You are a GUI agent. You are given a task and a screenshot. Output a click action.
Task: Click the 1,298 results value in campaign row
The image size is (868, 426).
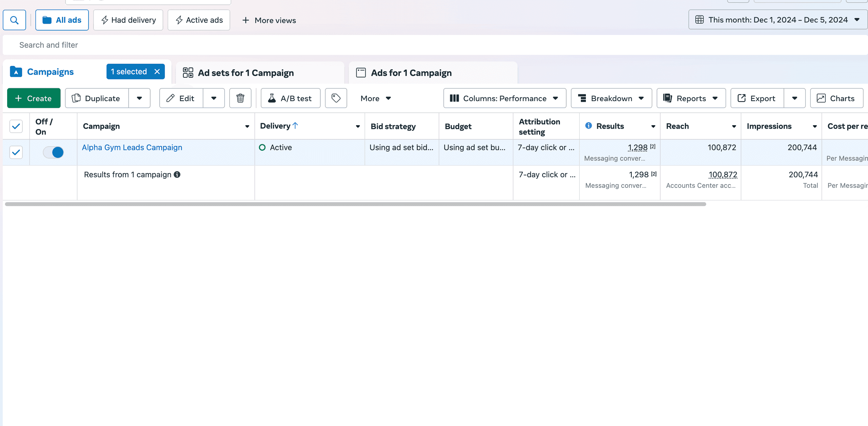(637, 148)
